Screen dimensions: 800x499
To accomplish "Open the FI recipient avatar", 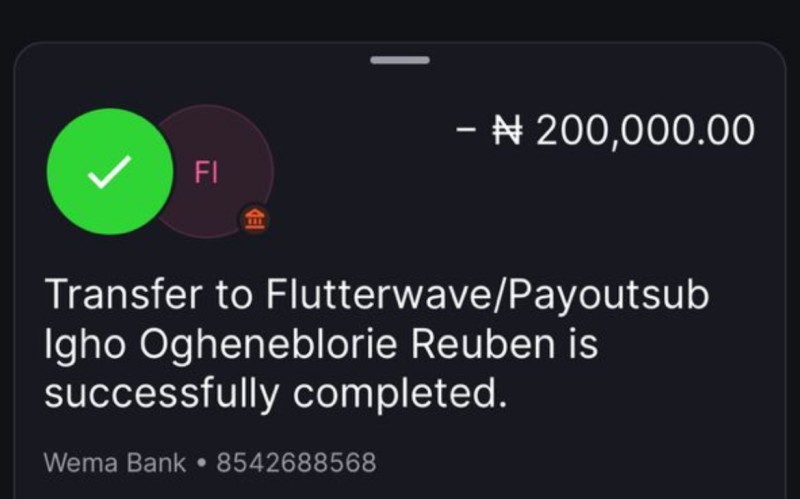I will (x=214, y=171).
